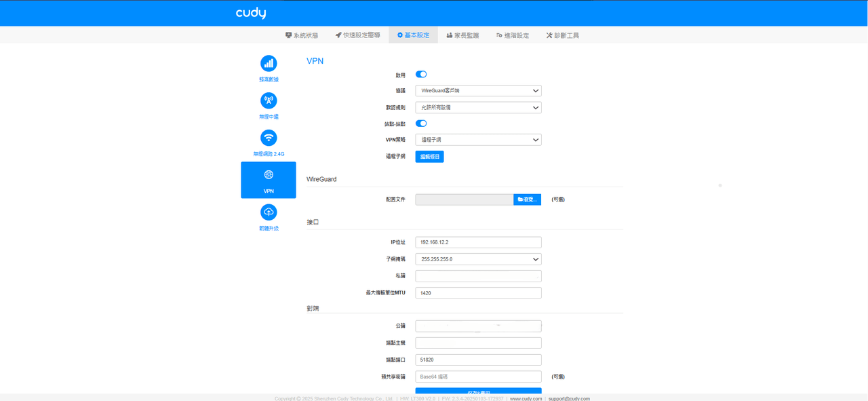Click the 端點端口 field showing 51820
This screenshot has width=868, height=401.
[x=478, y=360]
